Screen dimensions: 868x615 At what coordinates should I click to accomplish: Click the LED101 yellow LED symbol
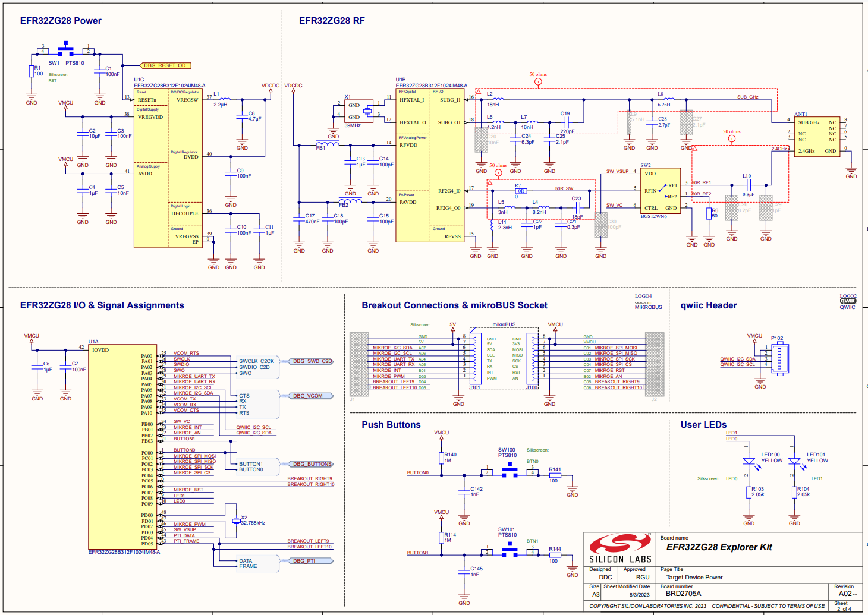pos(794,462)
